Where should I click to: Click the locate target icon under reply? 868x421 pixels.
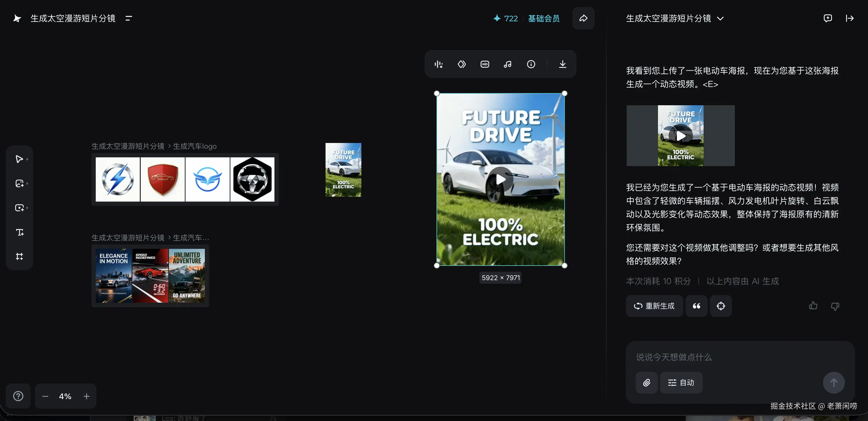[720, 306]
